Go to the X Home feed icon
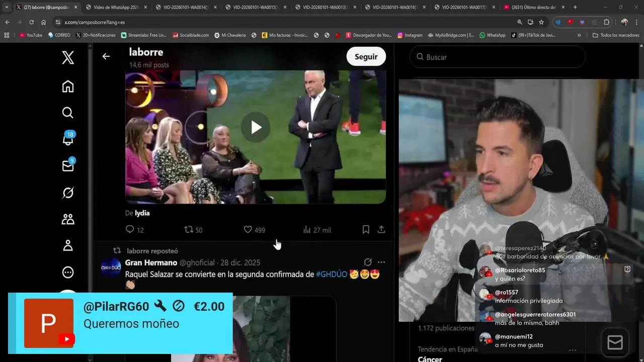644x362 pixels. tap(68, 86)
